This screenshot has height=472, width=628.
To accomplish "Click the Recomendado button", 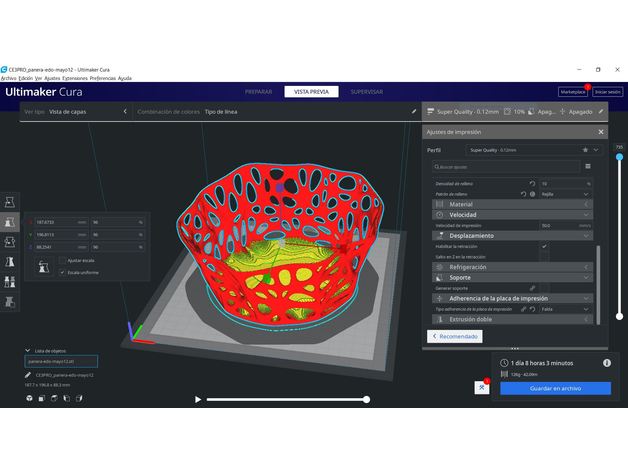I will pos(455,336).
